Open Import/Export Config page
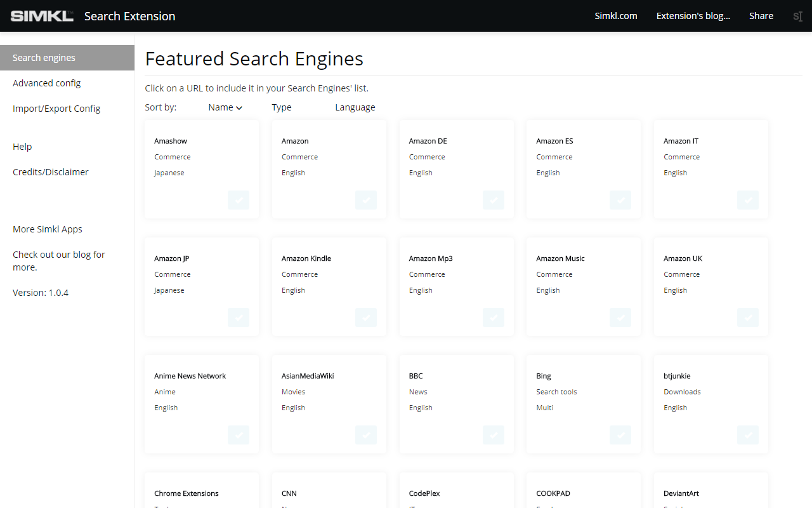 pos(56,109)
